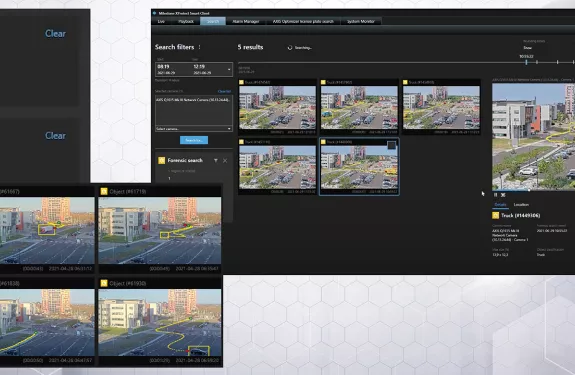Screen dimensions: 575x375
Task: Open the Alarm Manager tab
Action: pyautogui.click(x=246, y=21)
